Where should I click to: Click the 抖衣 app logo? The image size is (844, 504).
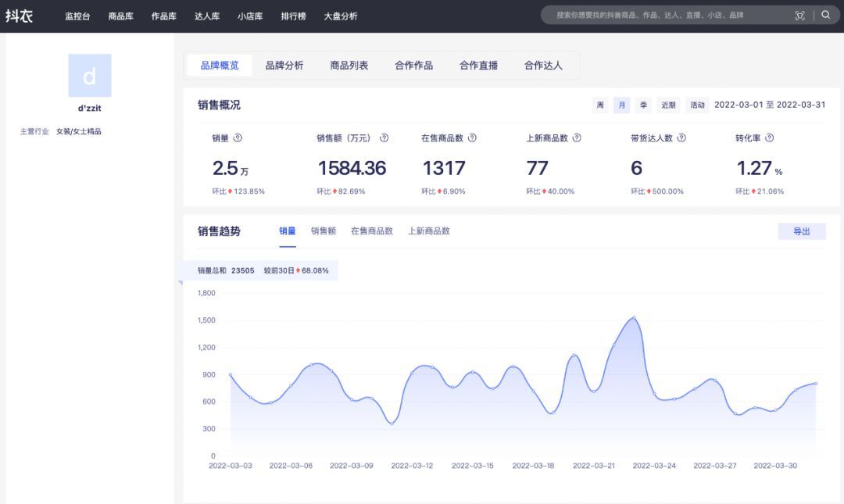(22, 14)
